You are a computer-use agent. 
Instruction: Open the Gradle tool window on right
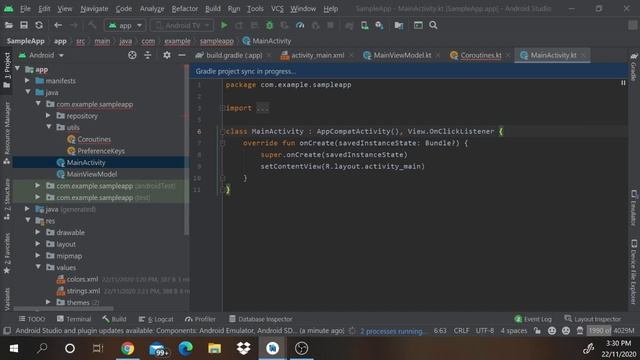click(x=634, y=67)
